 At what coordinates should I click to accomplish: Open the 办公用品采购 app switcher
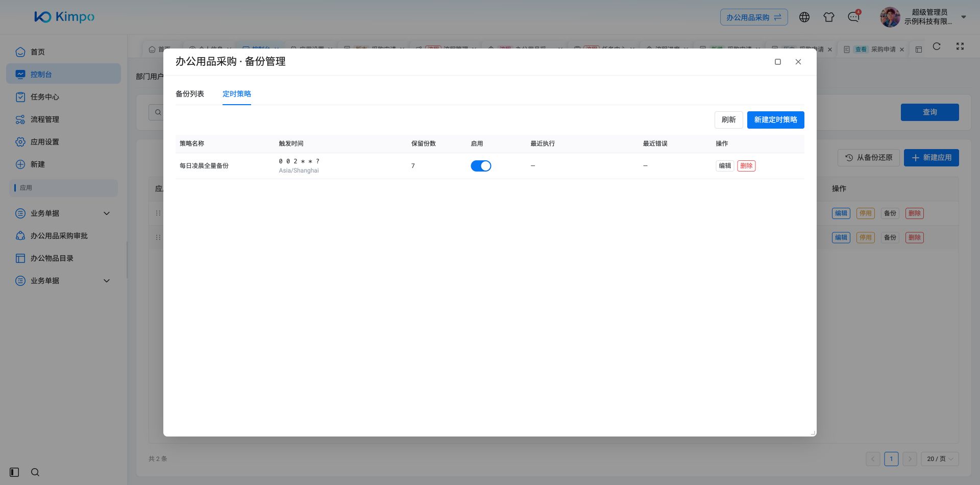pyautogui.click(x=754, y=17)
